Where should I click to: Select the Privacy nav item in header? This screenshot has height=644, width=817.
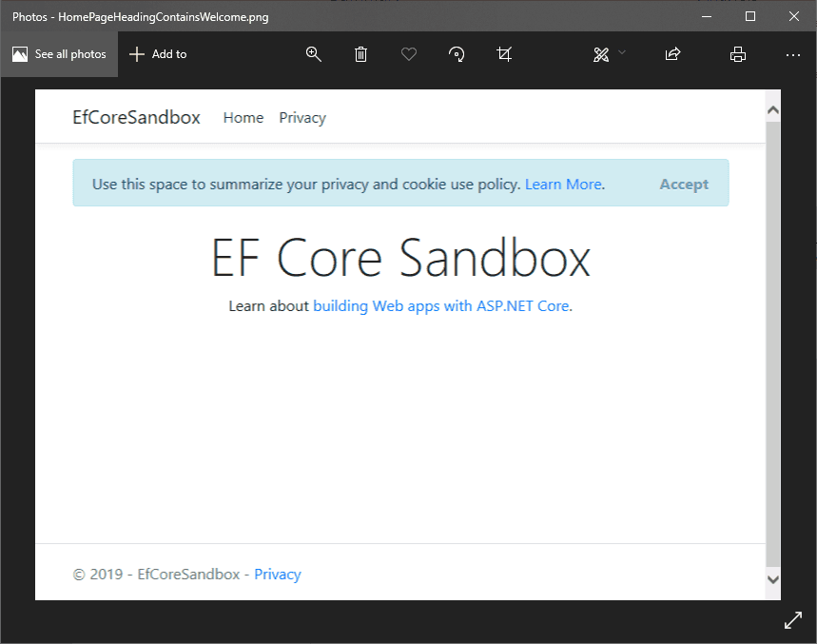coord(302,118)
